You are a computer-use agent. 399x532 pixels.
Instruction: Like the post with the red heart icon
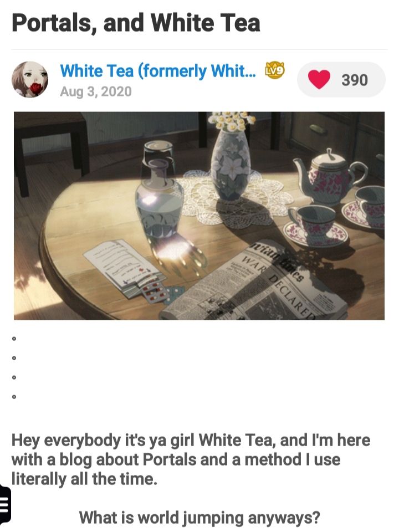(319, 80)
